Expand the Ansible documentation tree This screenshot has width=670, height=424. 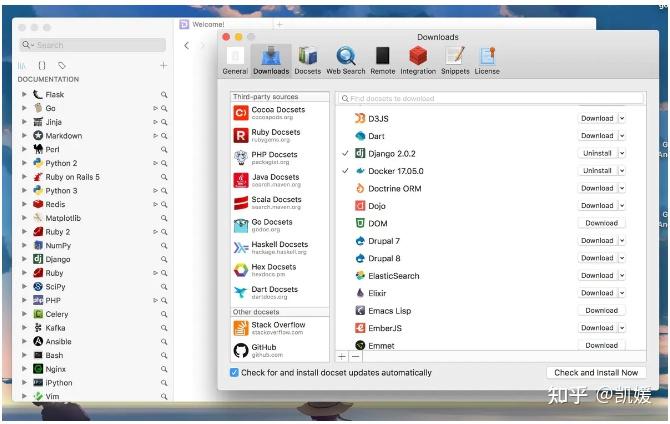tap(24, 342)
